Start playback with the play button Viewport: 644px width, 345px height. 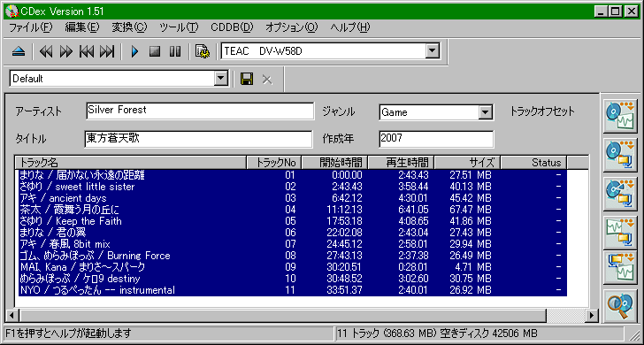(134, 51)
